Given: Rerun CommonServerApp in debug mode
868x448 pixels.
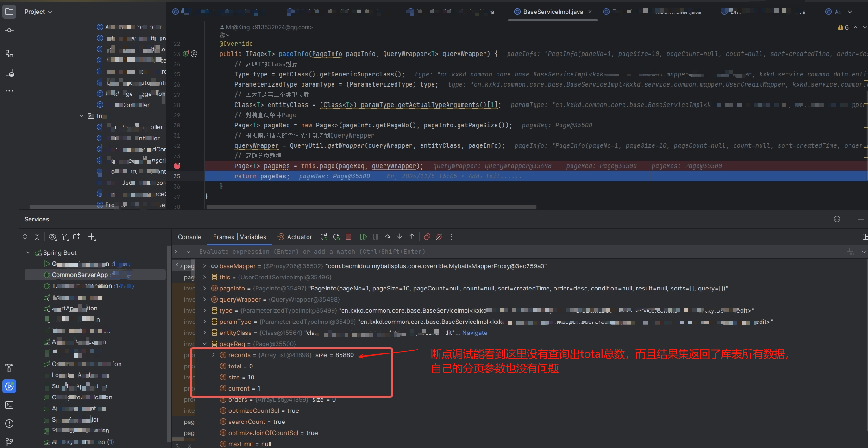Looking at the screenshot, I should 336,237.
